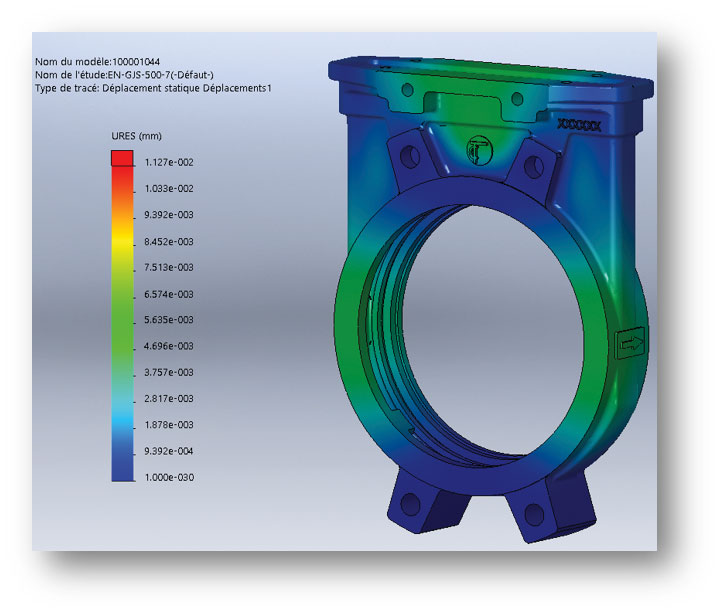Screen dimensions: 722x616
Task: Click the legend value 9.392e-003
Action: coord(169,215)
